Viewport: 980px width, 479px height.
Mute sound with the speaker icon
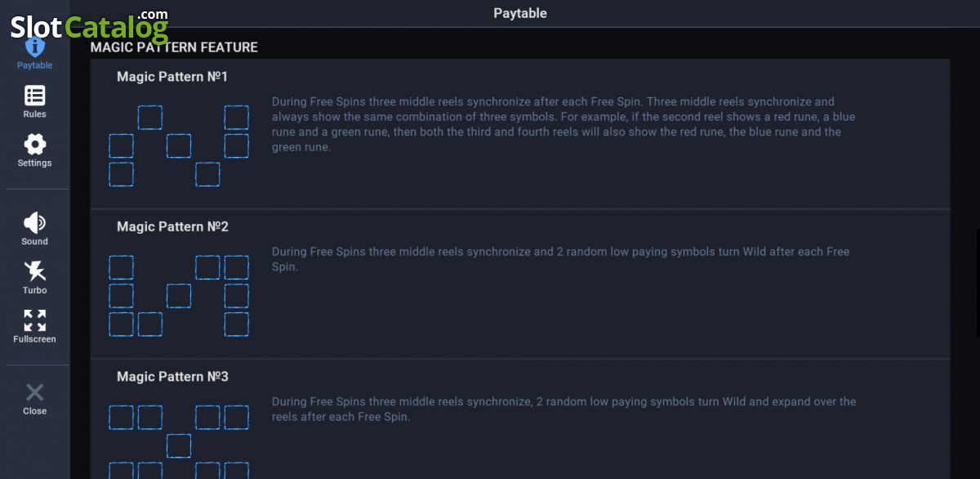(x=35, y=222)
